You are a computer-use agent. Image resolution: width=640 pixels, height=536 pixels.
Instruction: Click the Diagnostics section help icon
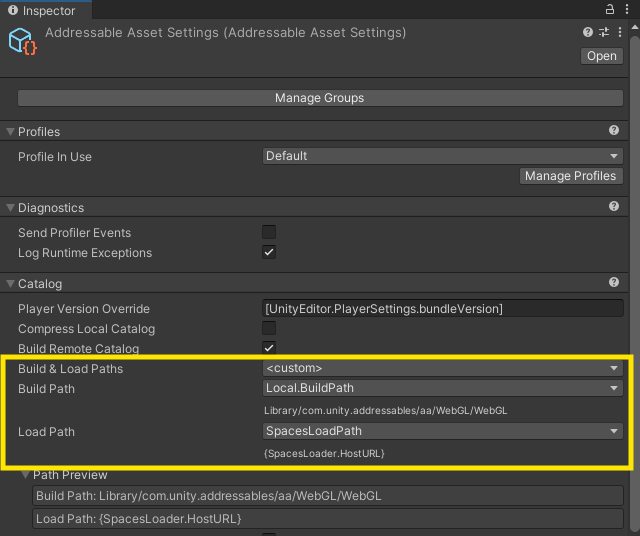[614, 207]
